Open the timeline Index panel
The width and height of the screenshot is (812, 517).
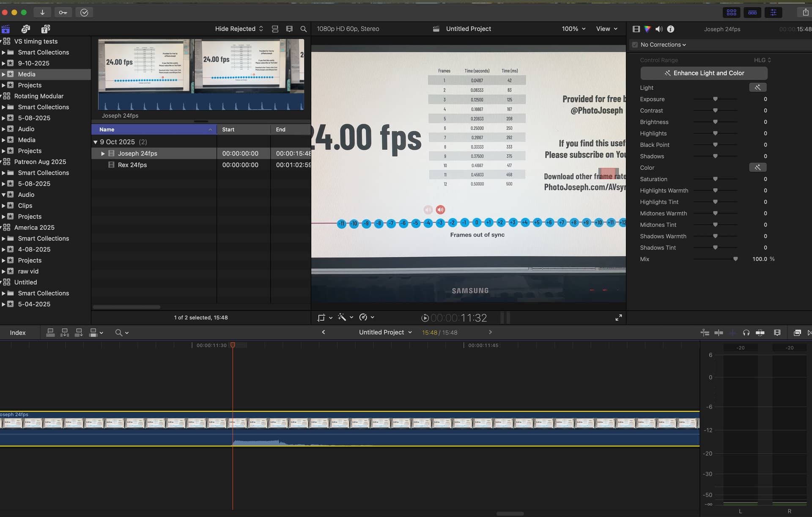pyautogui.click(x=18, y=333)
